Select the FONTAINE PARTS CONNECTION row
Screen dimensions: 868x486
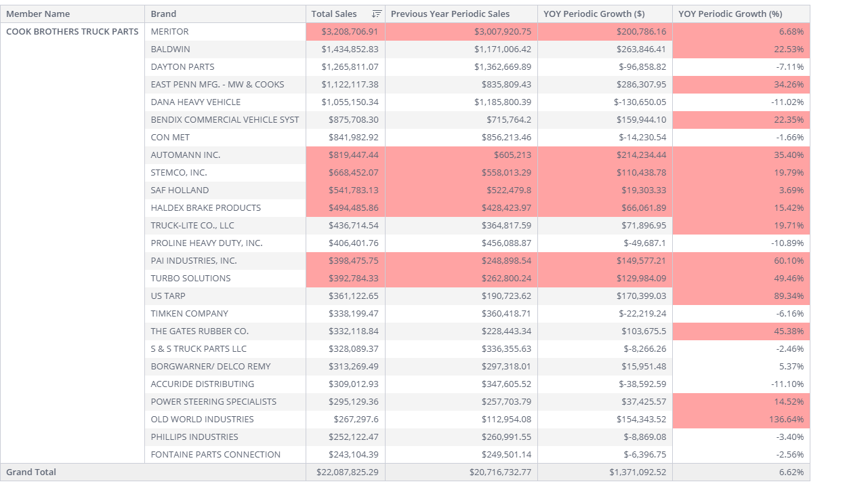(x=214, y=454)
